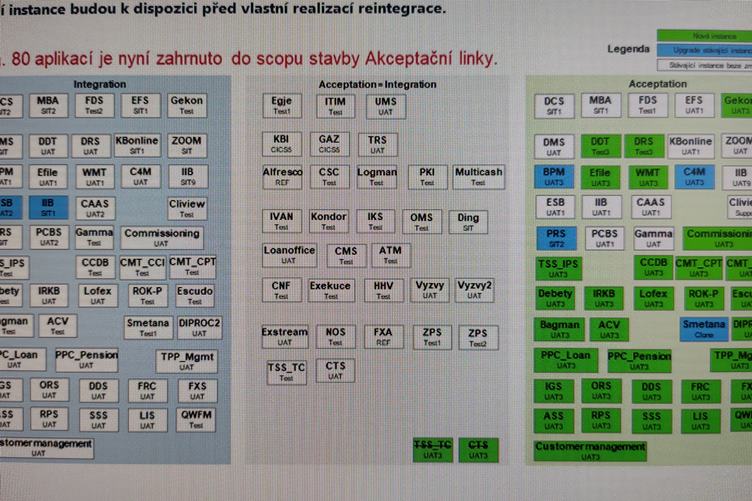Image resolution: width=752 pixels, height=501 pixels.
Task: Select the CMT_CCI Test box
Action: click(x=142, y=268)
